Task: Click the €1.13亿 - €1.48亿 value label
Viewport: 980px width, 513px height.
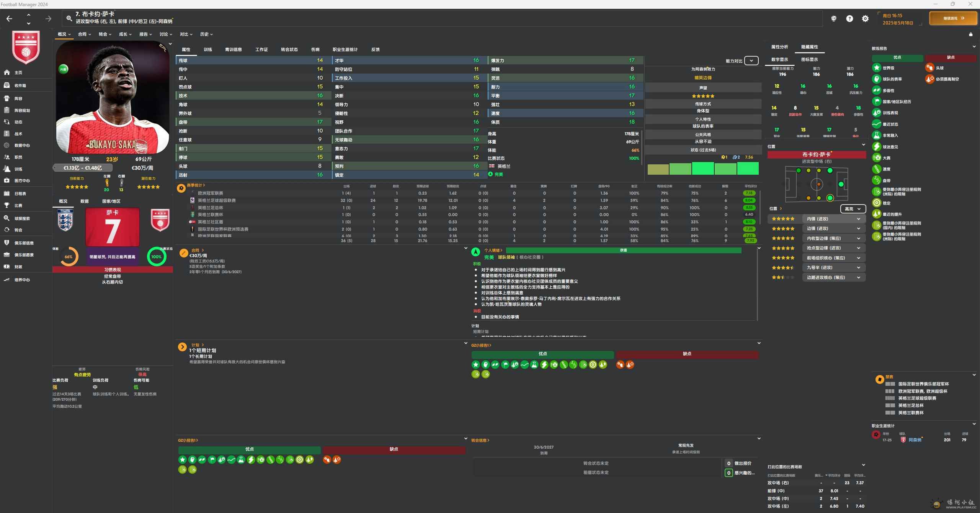Action: pyautogui.click(x=83, y=168)
